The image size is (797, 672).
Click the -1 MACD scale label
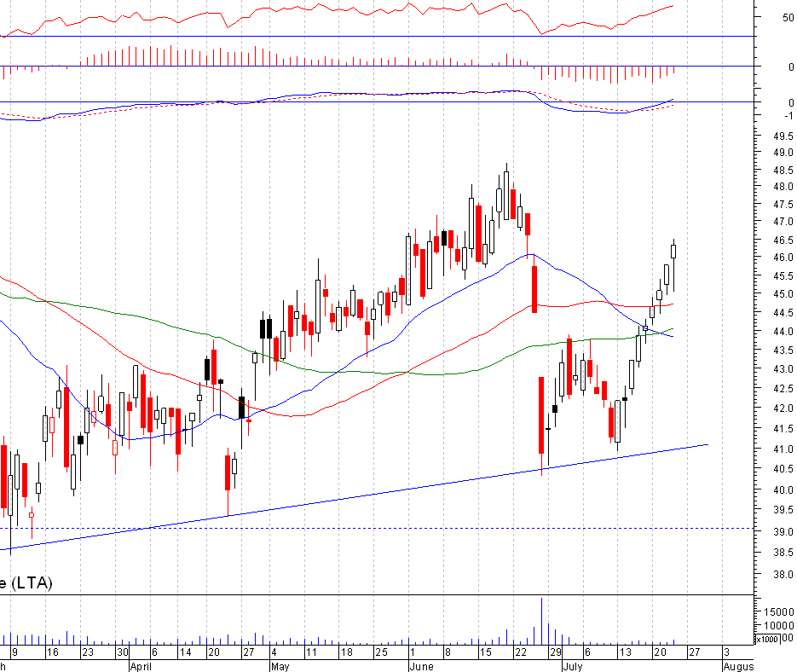788,116
